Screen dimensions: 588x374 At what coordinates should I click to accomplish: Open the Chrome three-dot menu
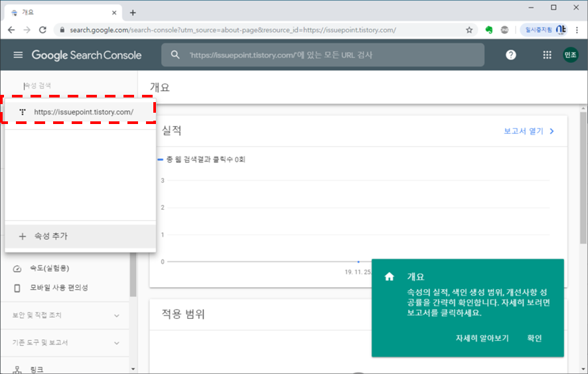577,30
